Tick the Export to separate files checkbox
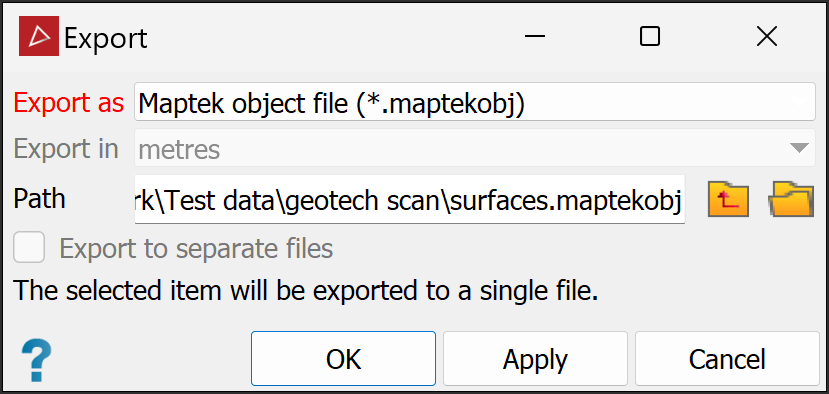This screenshot has width=829, height=394. (x=29, y=248)
